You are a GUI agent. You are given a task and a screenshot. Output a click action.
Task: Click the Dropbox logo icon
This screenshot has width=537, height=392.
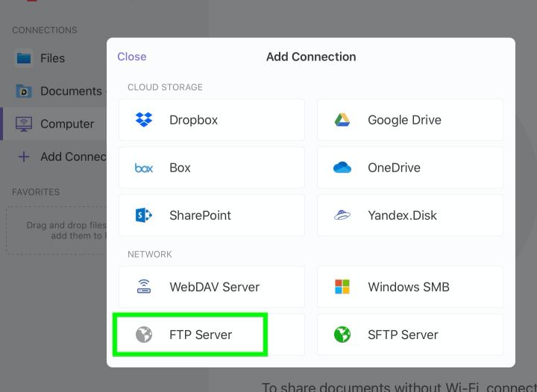(x=144, y=120)
